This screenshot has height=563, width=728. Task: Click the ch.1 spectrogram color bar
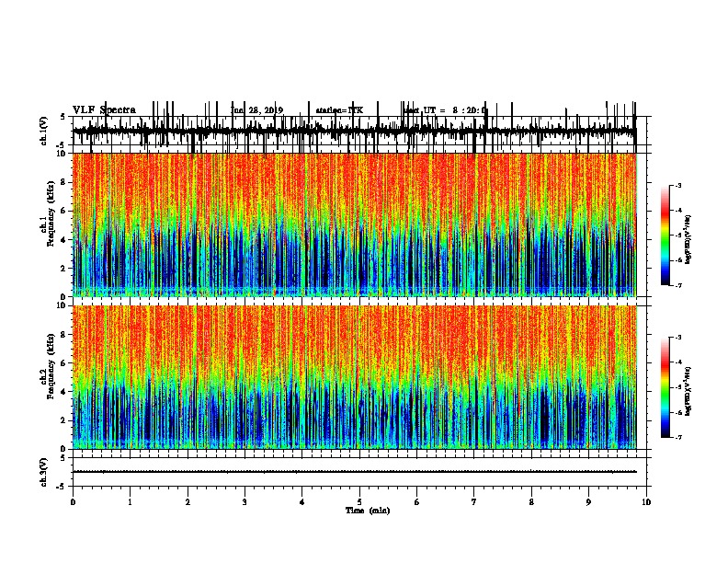pos(665,236)
